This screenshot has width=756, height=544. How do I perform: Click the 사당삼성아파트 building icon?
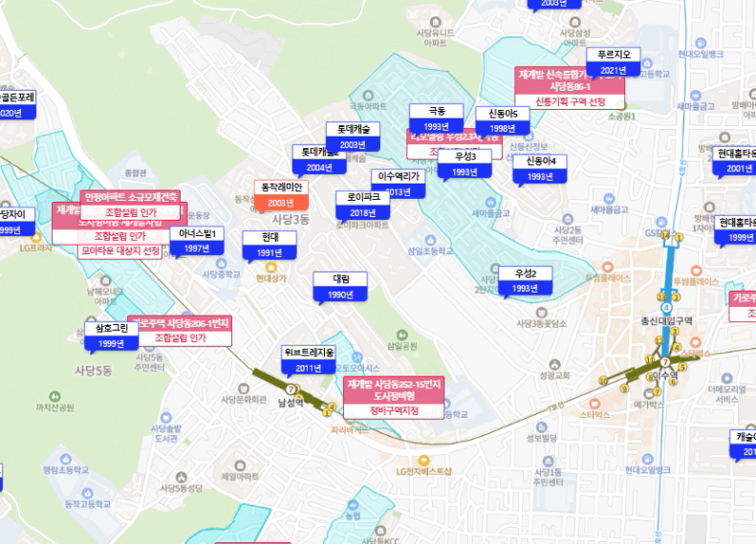pyautogui.click(x=574, y=22)
